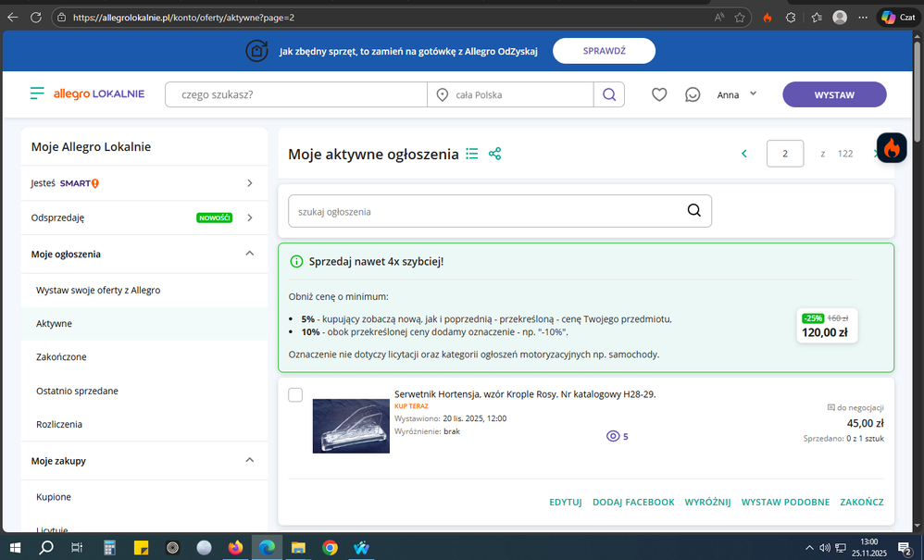Click the list view icon beside heading
Viewport: 924px width, 560px height.
click(x=472, y=154)
